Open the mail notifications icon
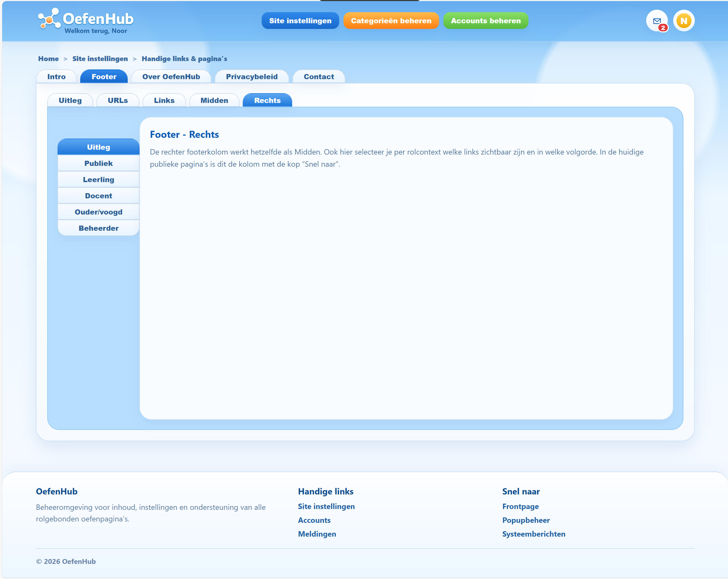This screenshot has width=728, height=579. tap(656, 21)
